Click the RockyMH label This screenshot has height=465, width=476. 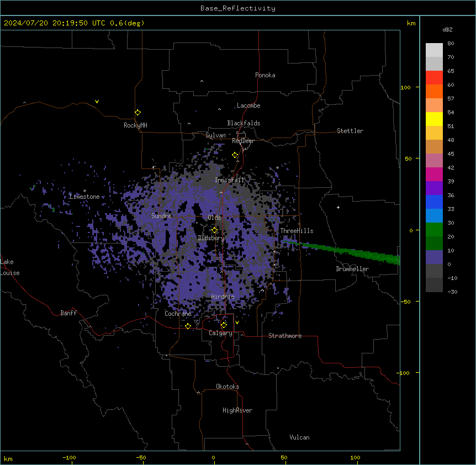click(135, 125)
